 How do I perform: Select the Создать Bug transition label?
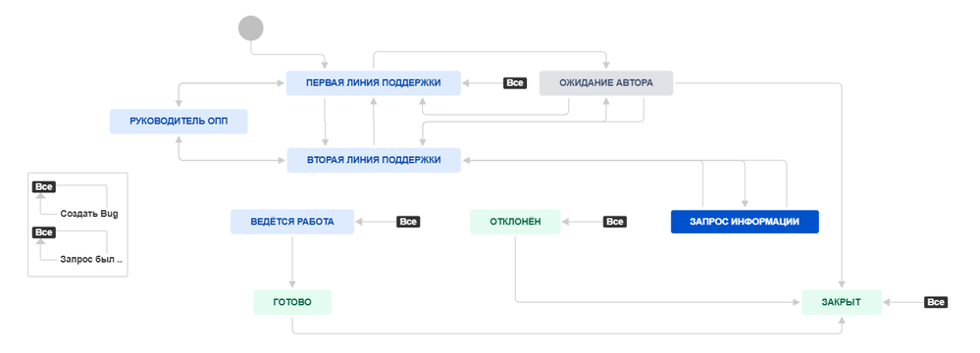pos(89,214)
